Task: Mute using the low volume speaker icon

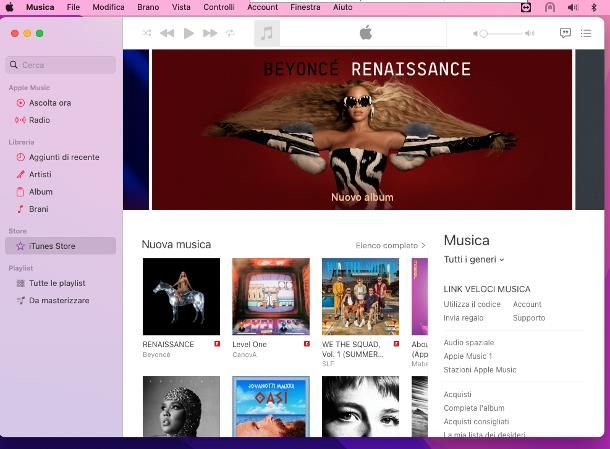Action: (x=475, y=34)
